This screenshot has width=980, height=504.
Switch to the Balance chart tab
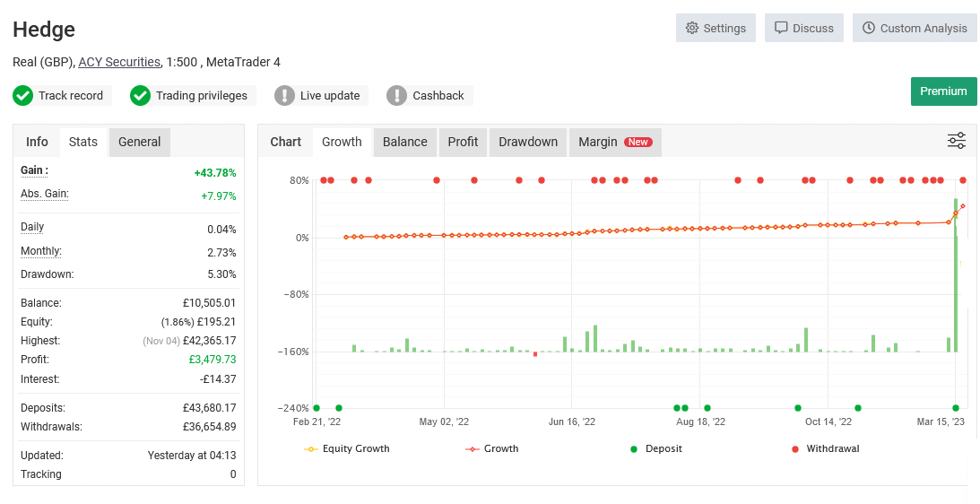click(x=404, y=142)
